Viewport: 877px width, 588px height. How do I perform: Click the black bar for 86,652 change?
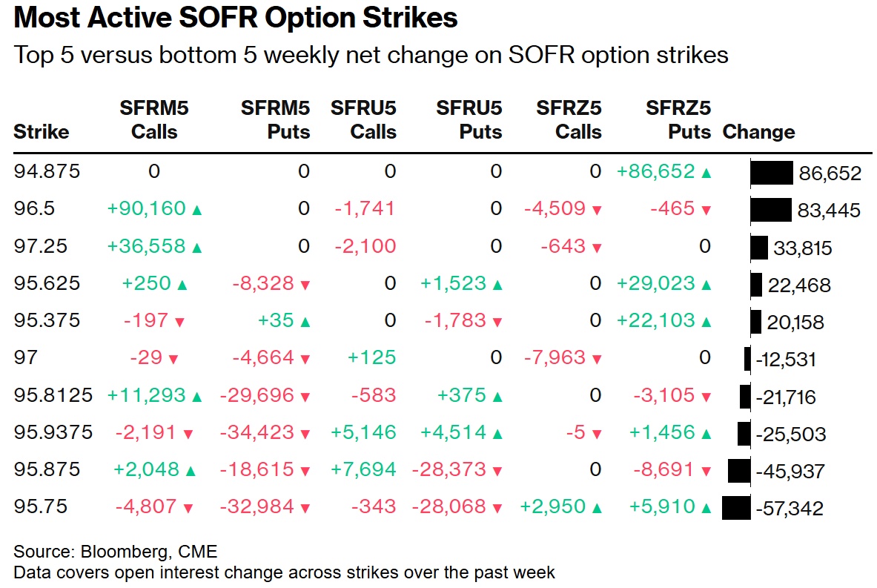[x=772, y=173]
